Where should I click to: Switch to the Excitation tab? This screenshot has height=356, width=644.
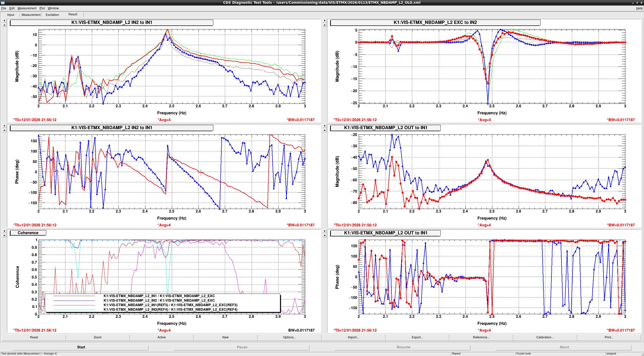[x=52, y=15]
